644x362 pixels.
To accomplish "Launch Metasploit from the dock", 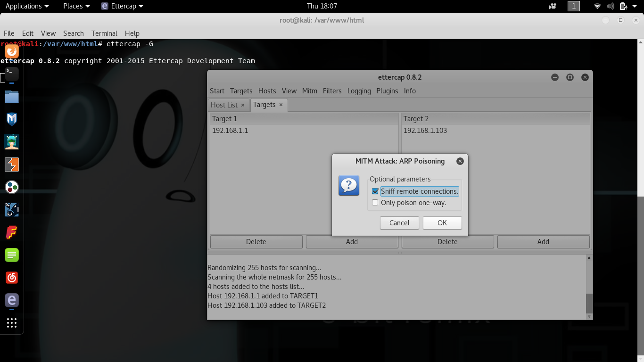I will (12, 119).
